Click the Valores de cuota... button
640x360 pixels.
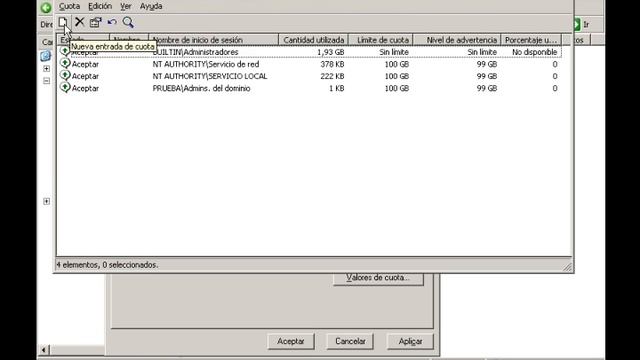[x=378, y=278]
